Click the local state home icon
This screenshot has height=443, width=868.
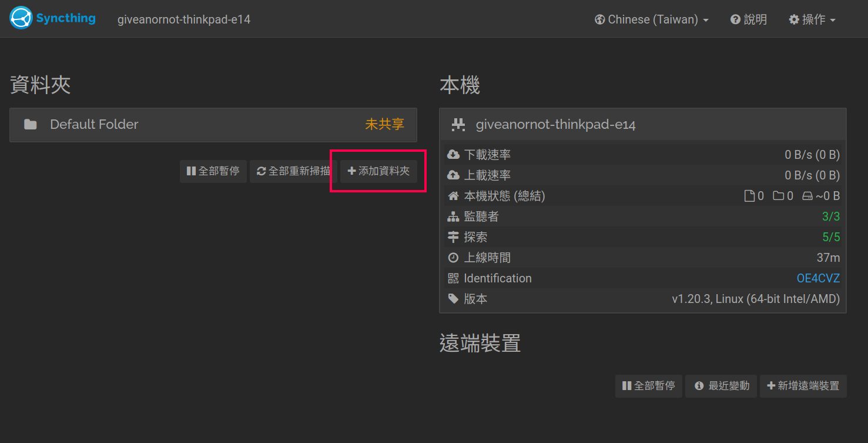point(453,196)
